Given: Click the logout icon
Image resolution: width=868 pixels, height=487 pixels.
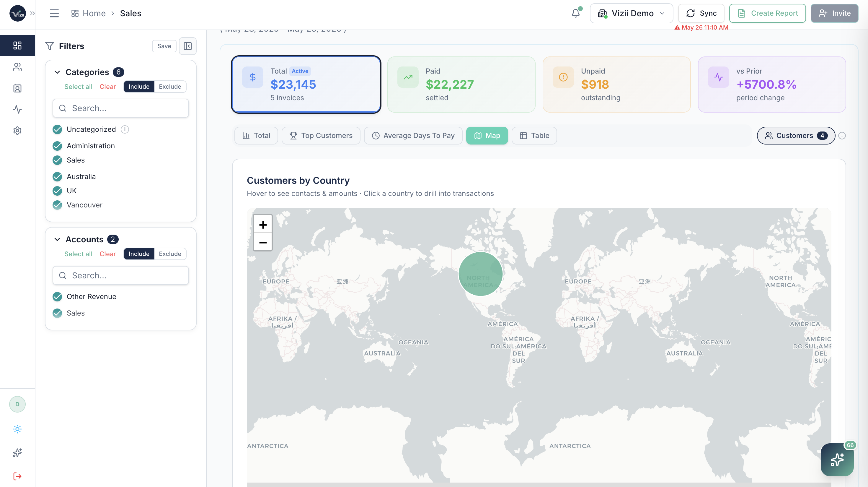Looking at the screenshot, I should 17,476.
